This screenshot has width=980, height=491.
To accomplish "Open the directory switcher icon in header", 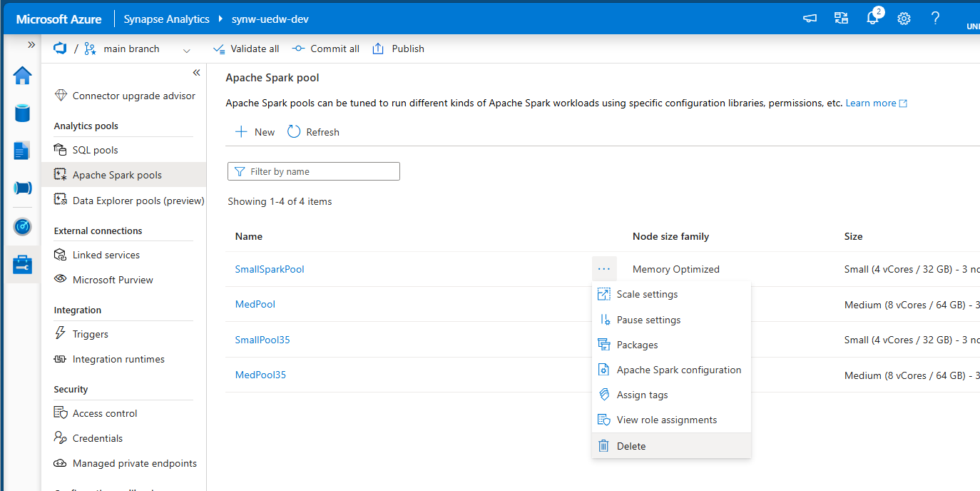I will pos(841,19).
